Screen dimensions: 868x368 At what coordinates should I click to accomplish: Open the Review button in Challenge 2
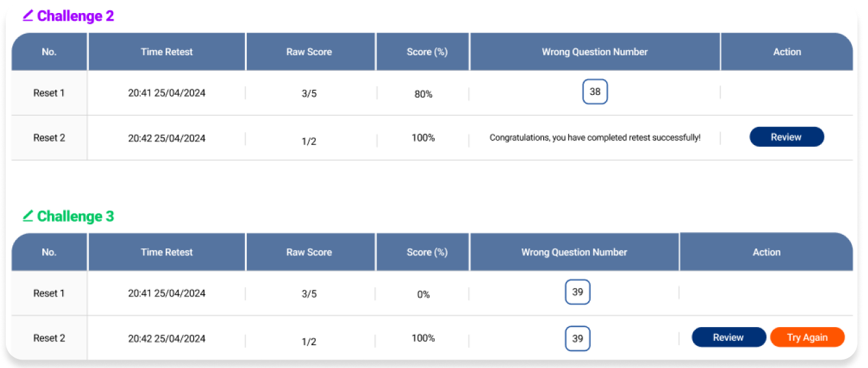pyautogui.click(x=786, y=137)
